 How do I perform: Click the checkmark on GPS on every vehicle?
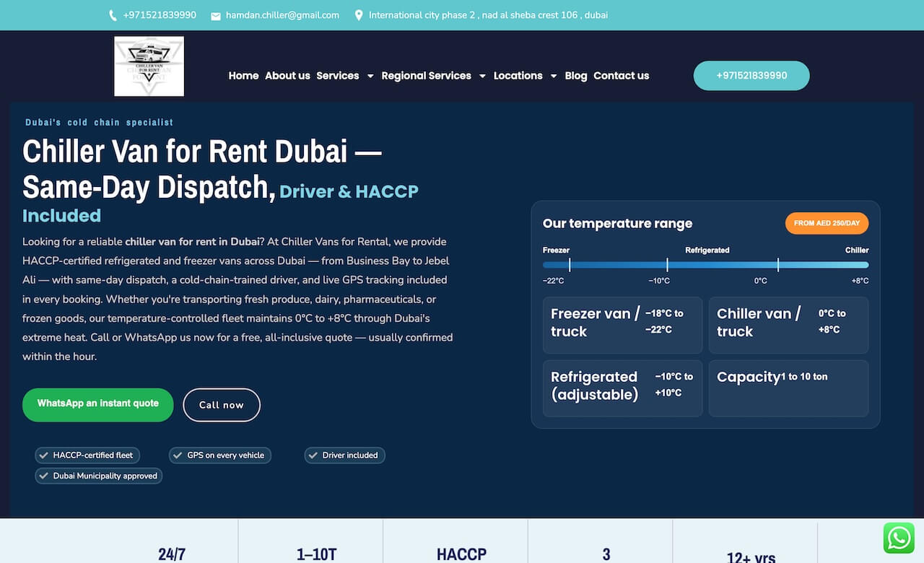[x=178, y=455]
